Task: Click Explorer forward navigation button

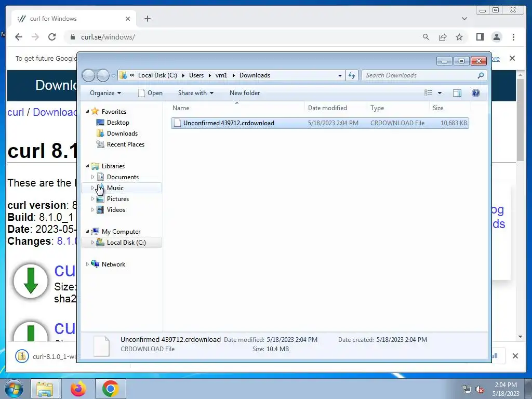Action: pyautogui.click(x=103, y=75)
